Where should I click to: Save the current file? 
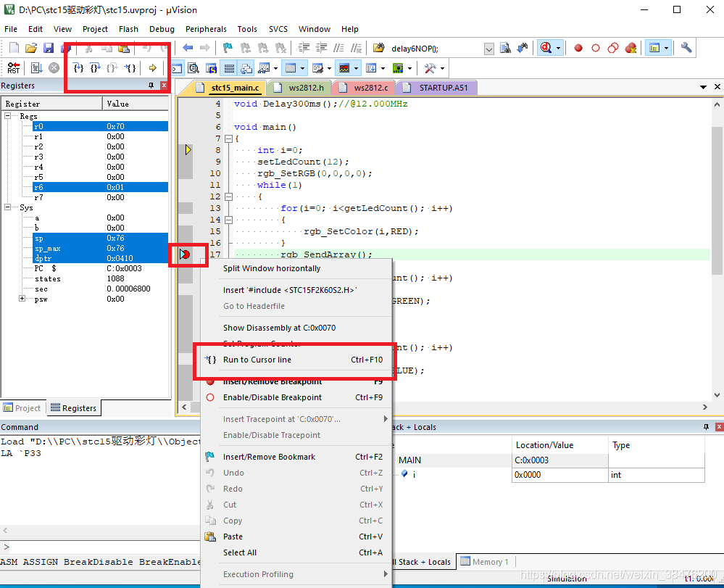pos(49,48)
